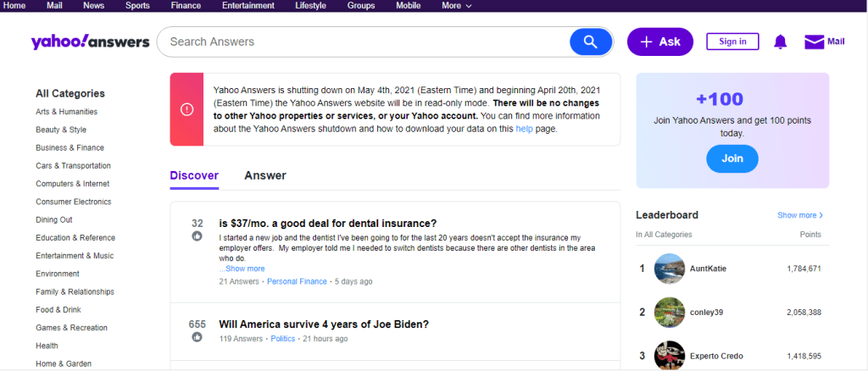This screenshot has width=868, height=371.
Task: Click AuntKatie's 1,784,671 points value
Action: click(804, 269)
